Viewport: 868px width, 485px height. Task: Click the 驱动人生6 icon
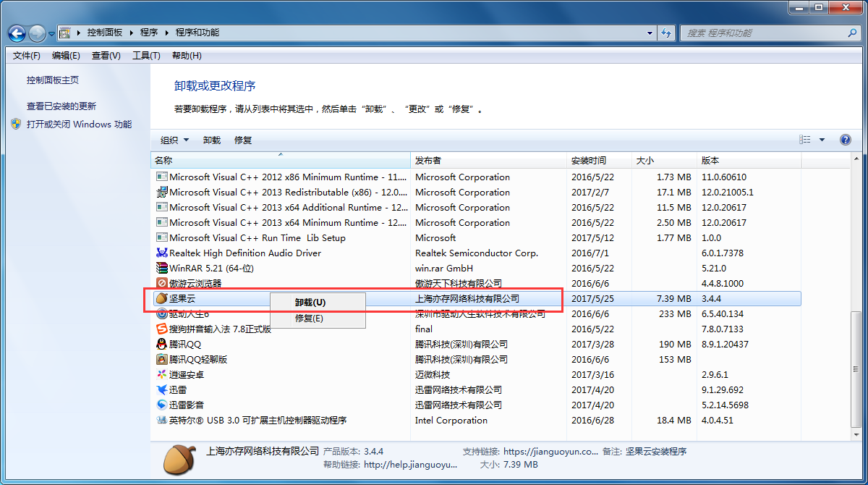pos(162,313)
